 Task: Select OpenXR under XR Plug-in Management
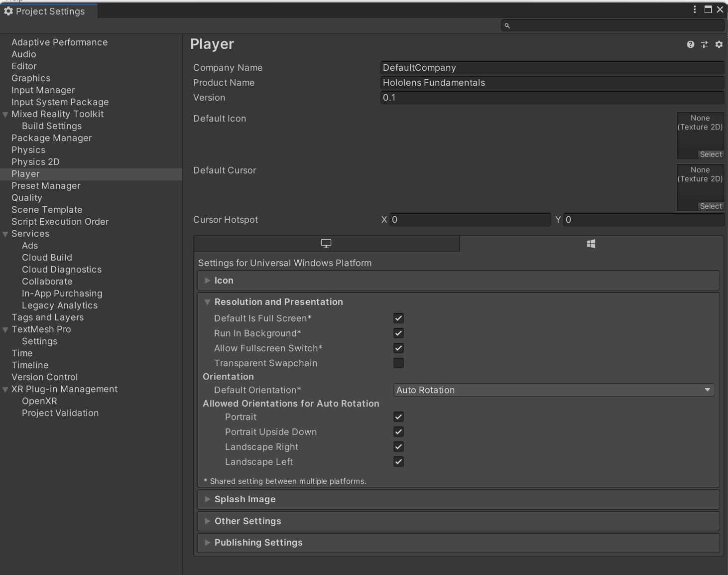tap(39, 401)
